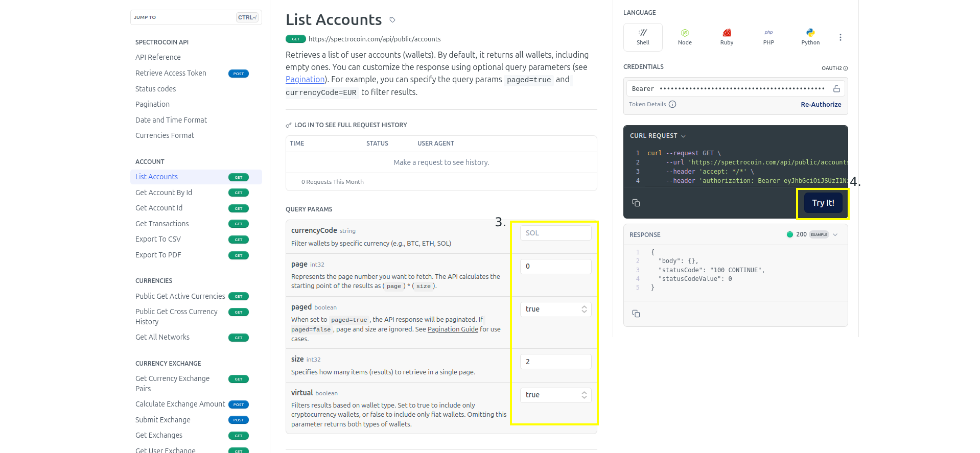Click the endpoint URL text
This screenshot has width=980, height=453.
tap(375, 39)
